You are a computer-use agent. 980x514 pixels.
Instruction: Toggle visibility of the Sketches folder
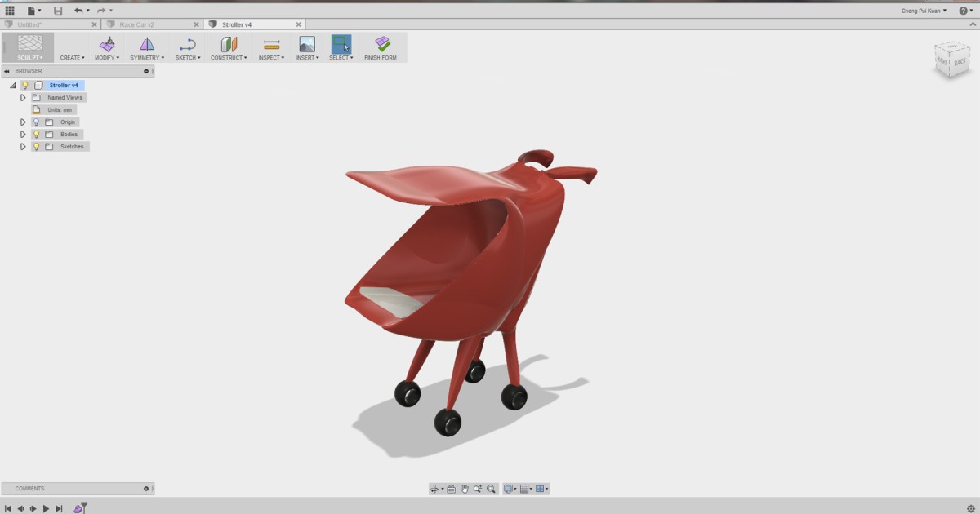[37, 146]
